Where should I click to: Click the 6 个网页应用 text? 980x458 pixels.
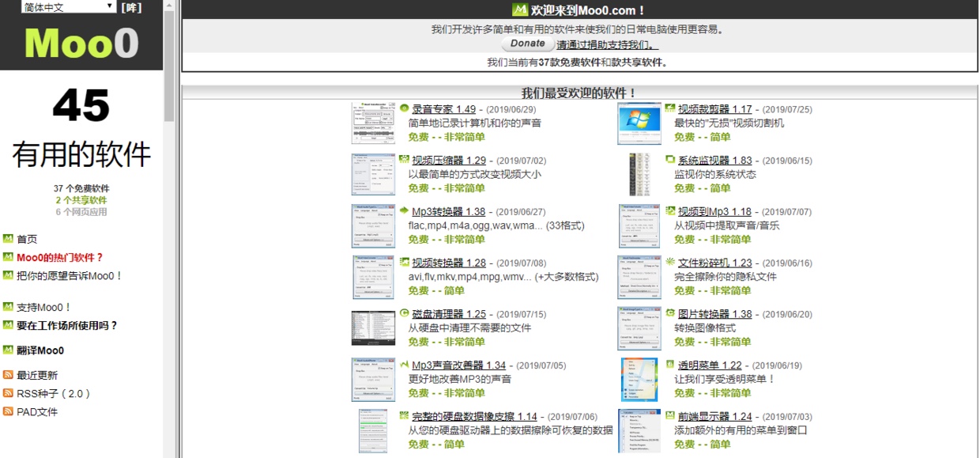click(x=81, y=212)
